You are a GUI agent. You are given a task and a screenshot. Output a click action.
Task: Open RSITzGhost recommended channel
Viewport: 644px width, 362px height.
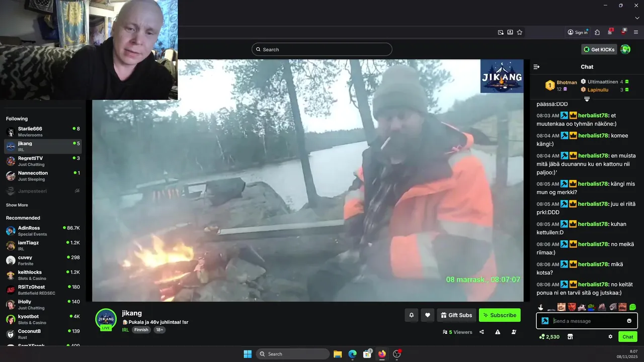(x=43, y=290)
